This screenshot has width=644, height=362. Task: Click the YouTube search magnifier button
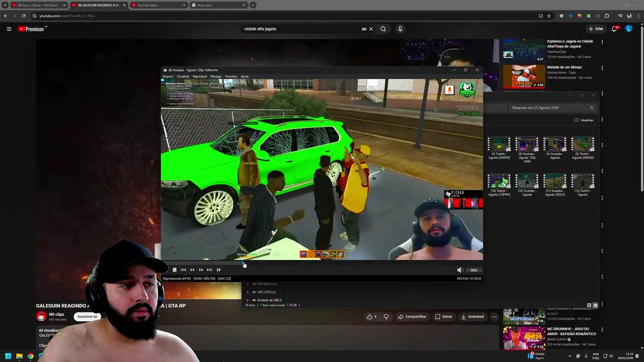pyautogui.click(x=383, y=29)
